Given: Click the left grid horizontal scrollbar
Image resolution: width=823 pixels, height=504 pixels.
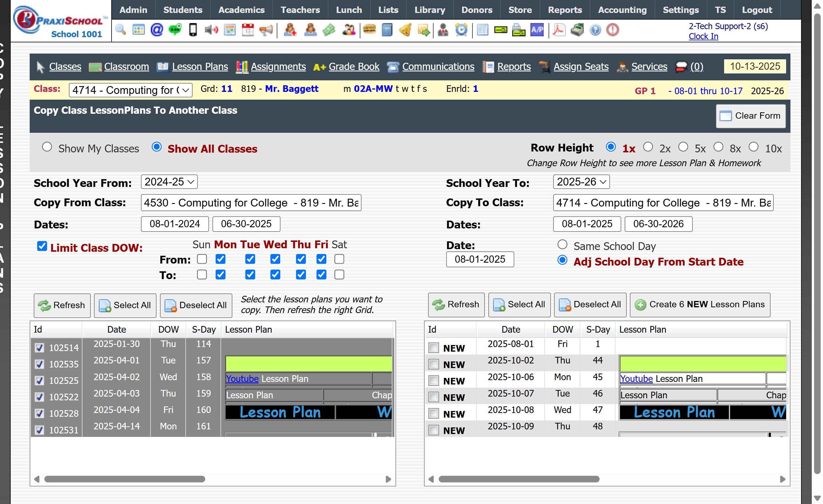Looking at the screenshot, I should tap(125, 479).
